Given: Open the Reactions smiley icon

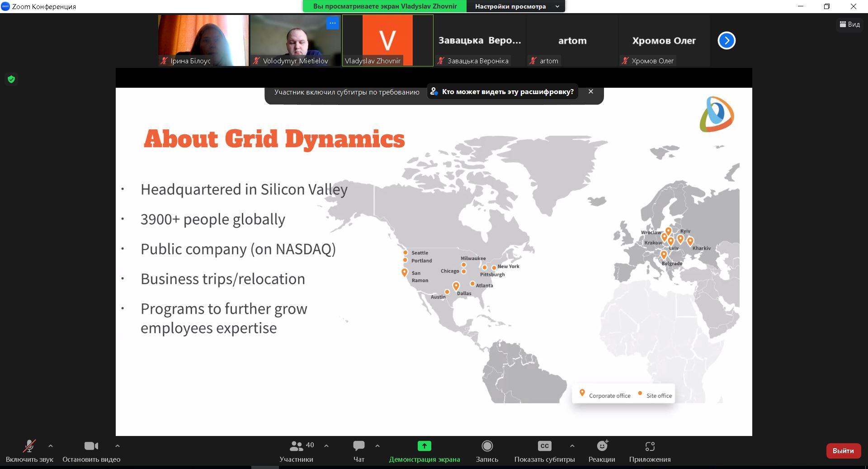Looking at the screenshot, I should tap(602, 446).
